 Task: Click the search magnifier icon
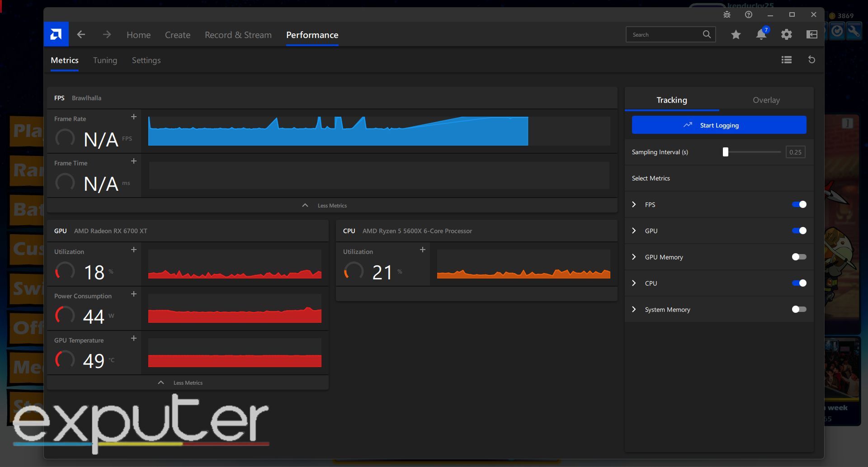[x=707, y=34]
